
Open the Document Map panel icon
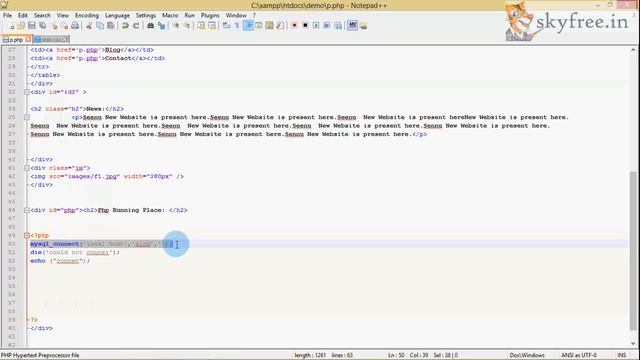pos(269,26)
